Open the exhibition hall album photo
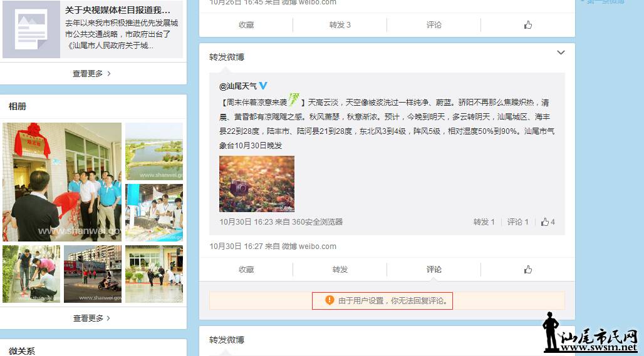644x356 pixels. [154, 213]
